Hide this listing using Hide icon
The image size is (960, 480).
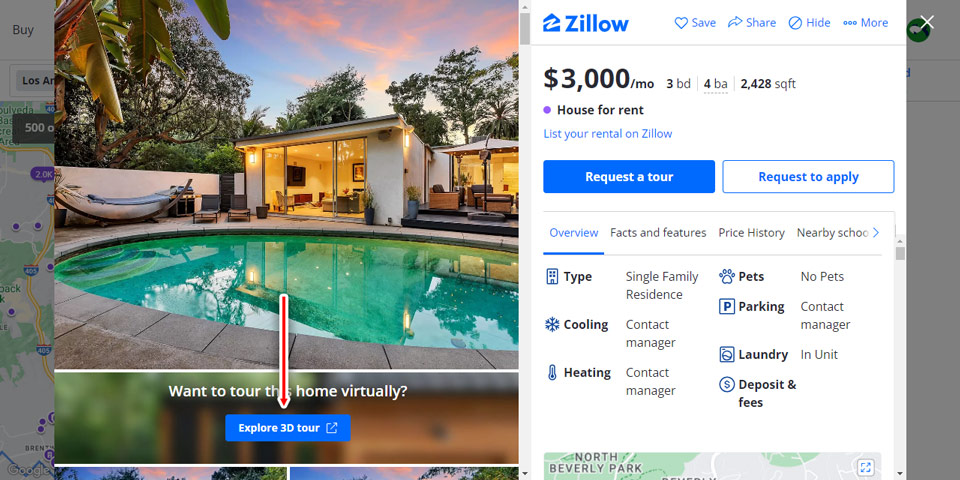click(x=795, y=23)
